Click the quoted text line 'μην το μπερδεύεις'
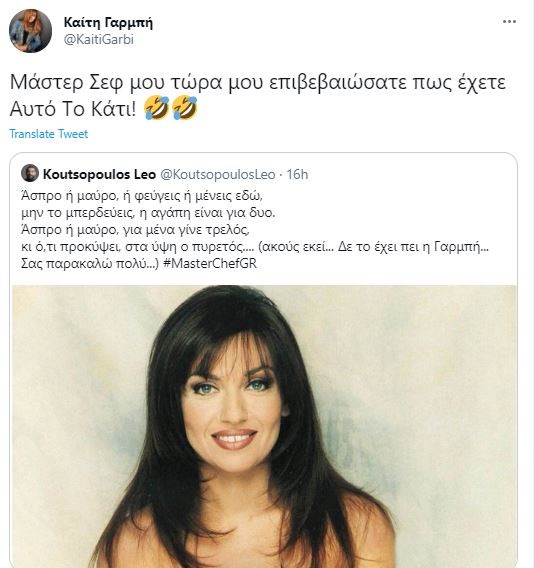 pyautogui.click(x=148, y=213)
